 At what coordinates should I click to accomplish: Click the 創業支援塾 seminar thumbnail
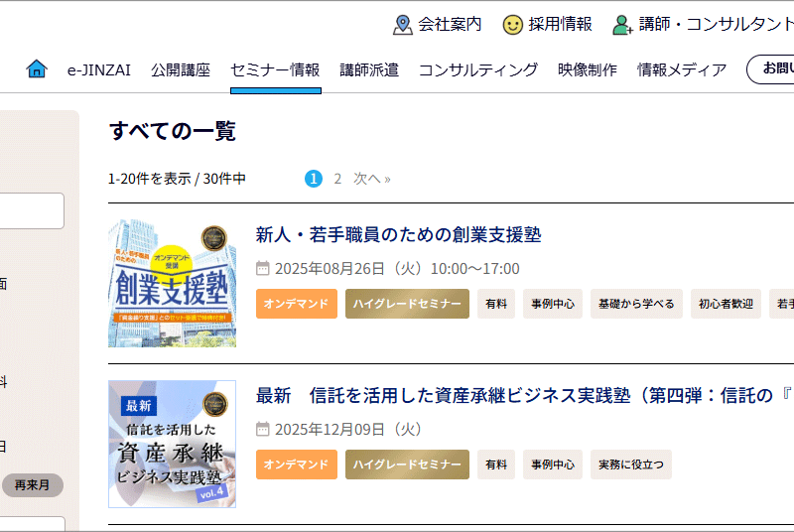coord(172,284)
